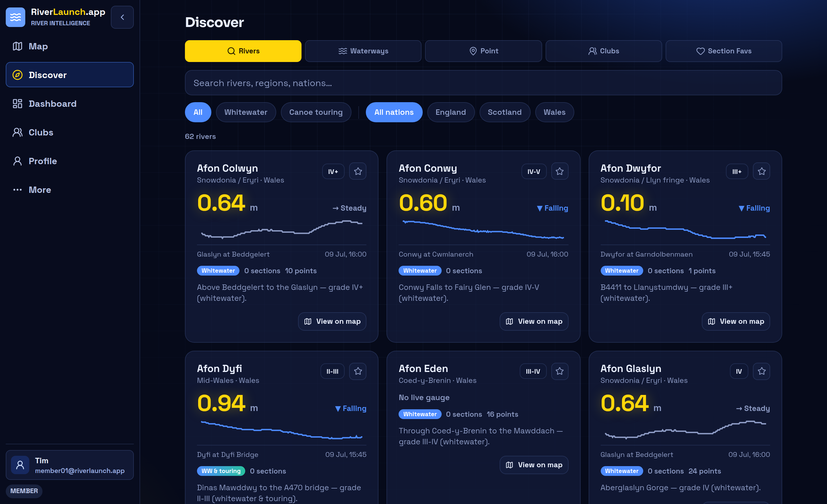Open Clubs from the sidebar

(x=69, y=132)
